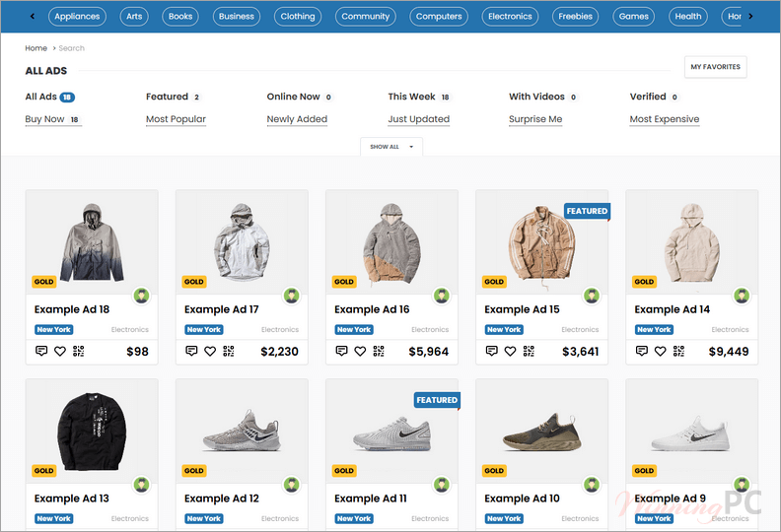Open comment icon on Example Ad 18
This screenshot has width=781, height=532.
41,352
